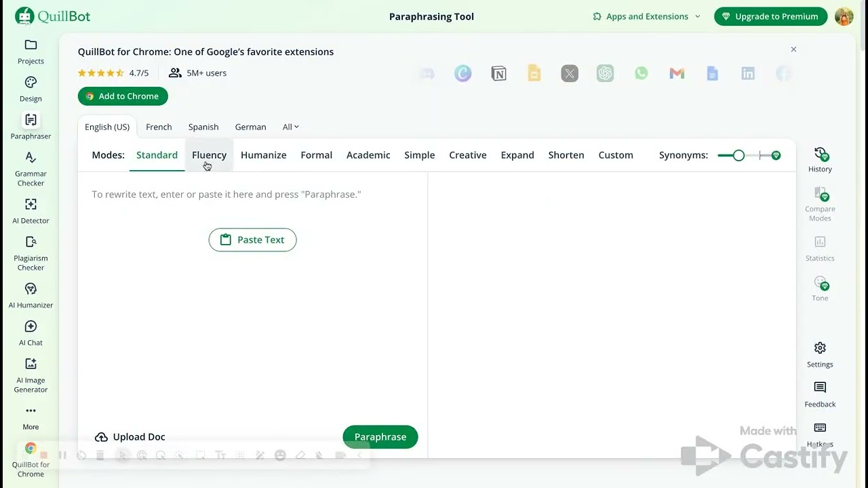Click the "Paraphrasing Tool" page title

[431, 16]
